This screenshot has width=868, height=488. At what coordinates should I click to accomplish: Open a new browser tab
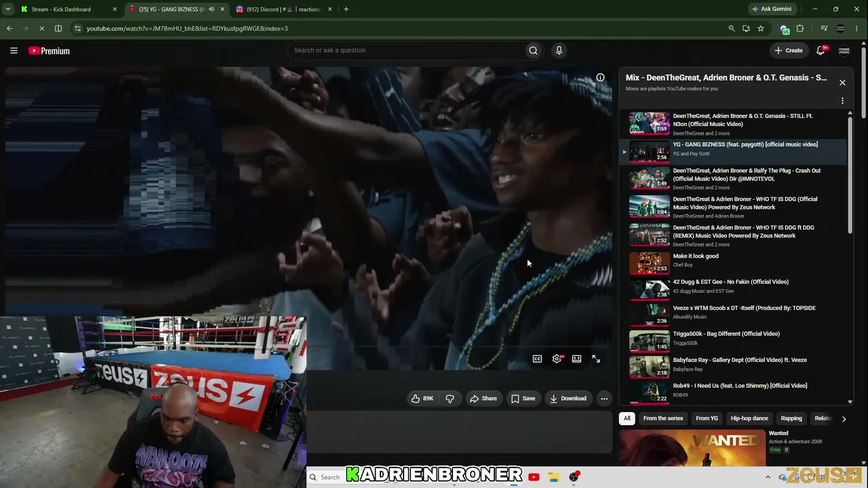(346, 9)
